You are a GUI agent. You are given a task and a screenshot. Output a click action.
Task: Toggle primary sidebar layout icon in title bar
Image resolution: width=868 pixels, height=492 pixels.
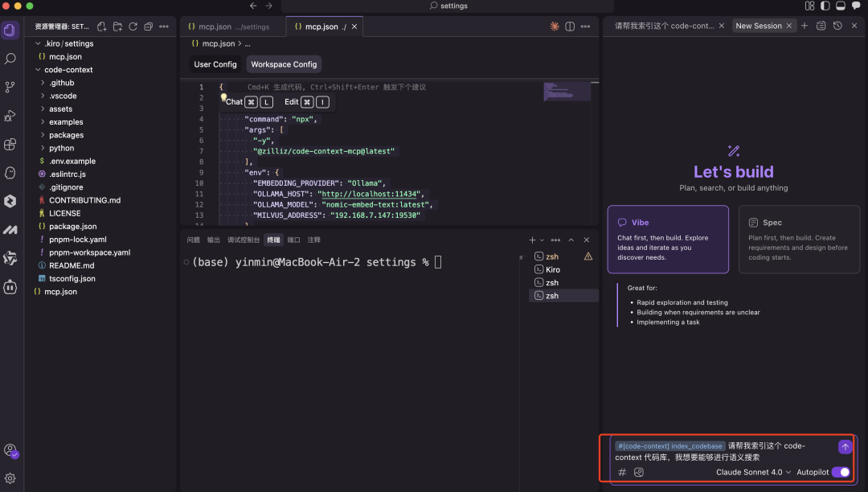[825, 6]
